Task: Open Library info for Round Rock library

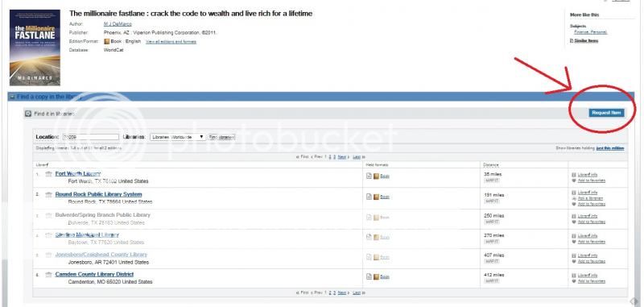Action: [588, 193]
